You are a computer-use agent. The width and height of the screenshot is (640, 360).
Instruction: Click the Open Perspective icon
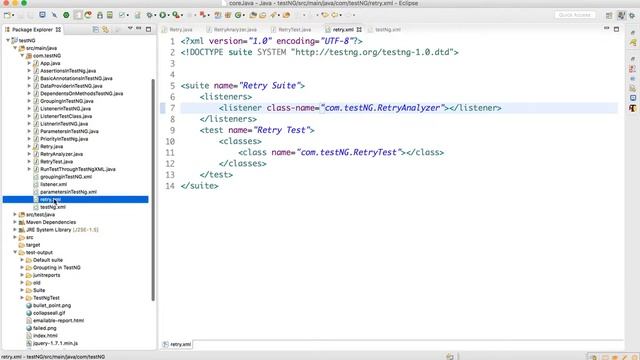[609, 15]
